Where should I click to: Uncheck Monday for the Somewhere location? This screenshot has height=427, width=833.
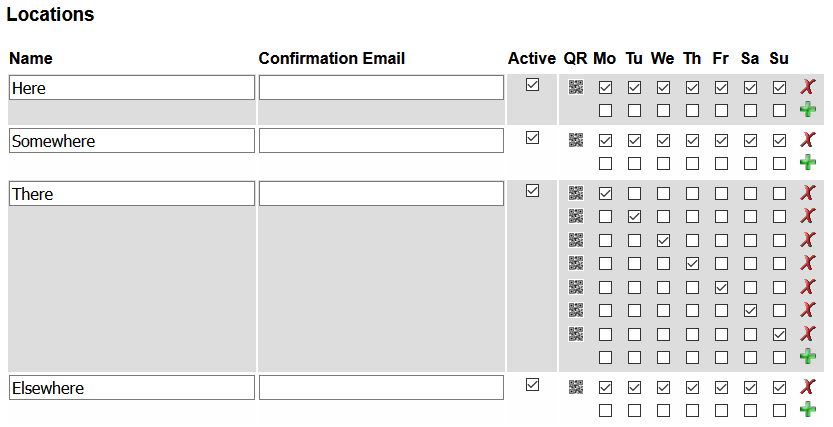coord(605,140)
